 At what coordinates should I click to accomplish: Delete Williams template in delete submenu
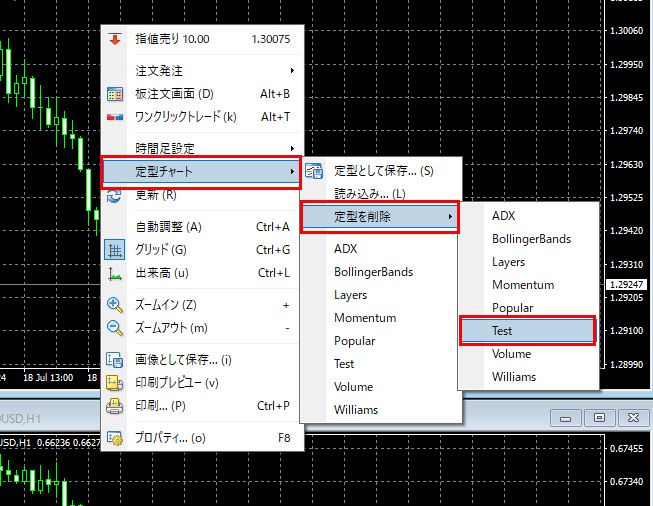(x=528, y=377)
